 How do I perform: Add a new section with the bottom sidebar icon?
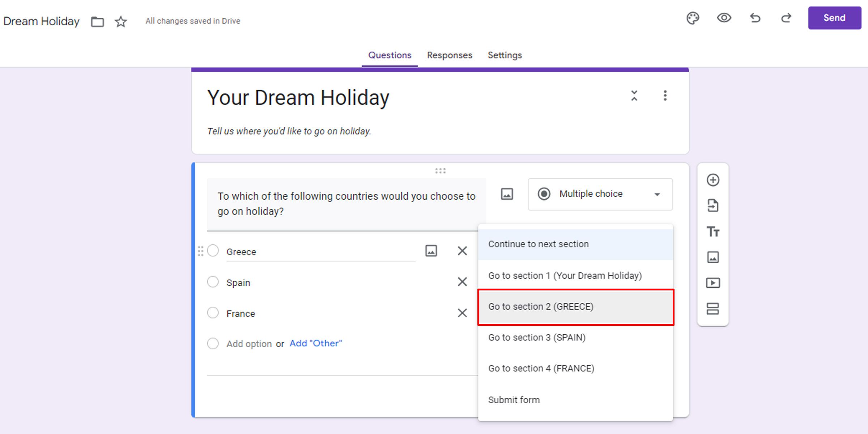tap(713, 309)
